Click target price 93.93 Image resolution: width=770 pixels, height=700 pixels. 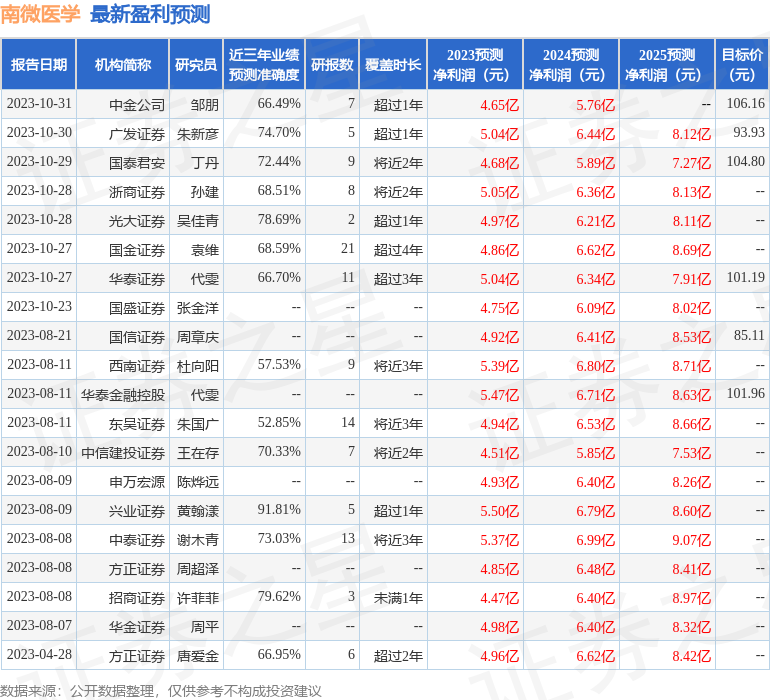tap(749, 132)
